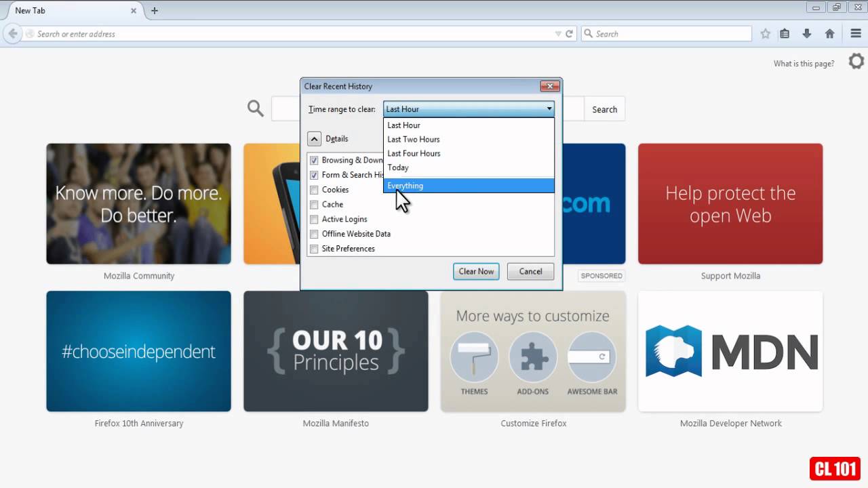This screenshot has height=488, width=868.
Task: Bookmark this page with the star icon
Action: 765,34
